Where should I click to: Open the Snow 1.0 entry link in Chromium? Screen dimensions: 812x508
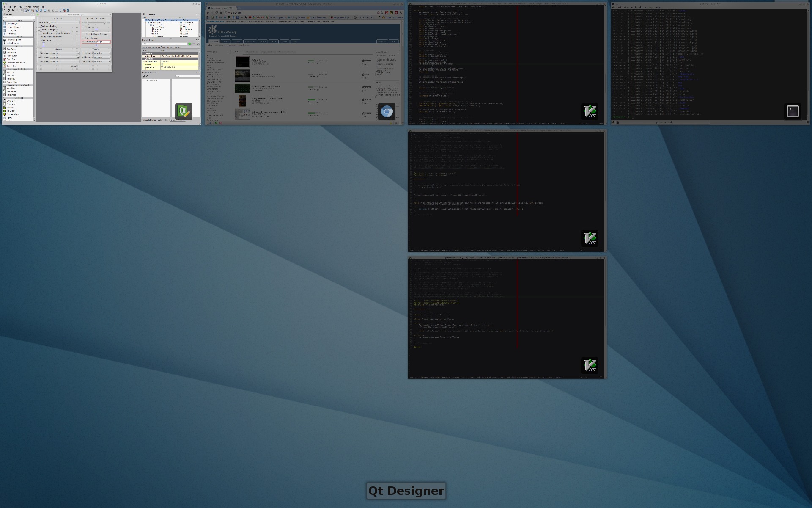[x=258, y=75]
